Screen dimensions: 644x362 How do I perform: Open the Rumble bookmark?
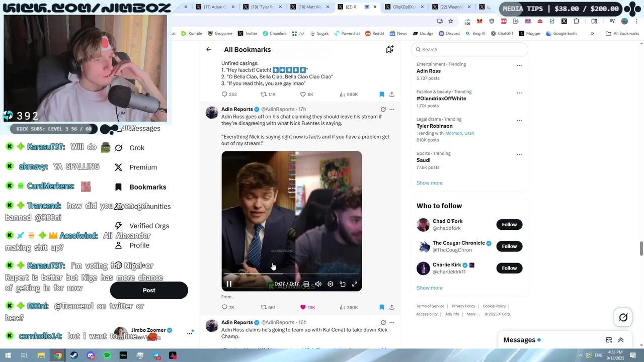[192, 34]
